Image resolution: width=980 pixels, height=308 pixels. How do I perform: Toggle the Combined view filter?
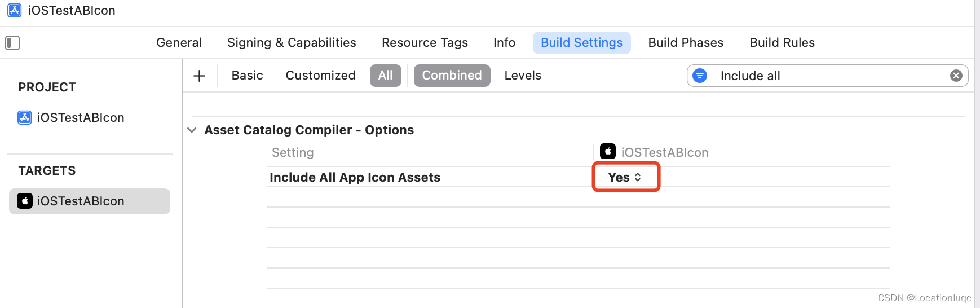(x=452, y=76)
